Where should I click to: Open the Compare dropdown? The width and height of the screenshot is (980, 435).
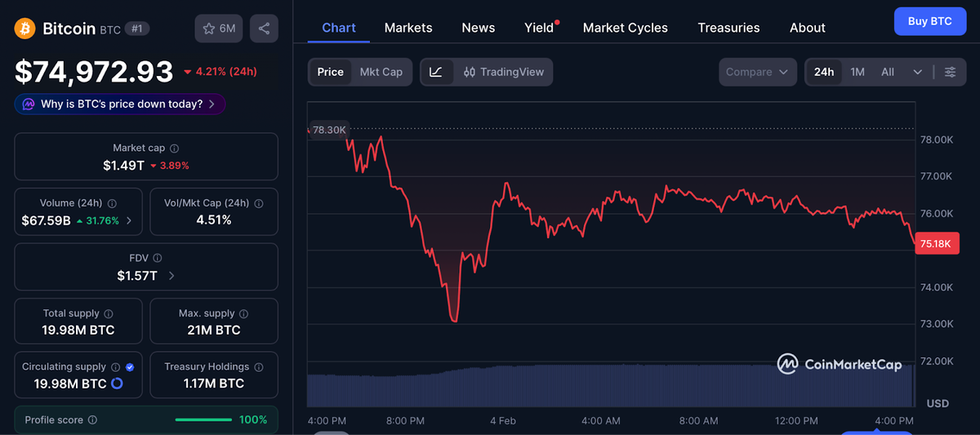758,72
